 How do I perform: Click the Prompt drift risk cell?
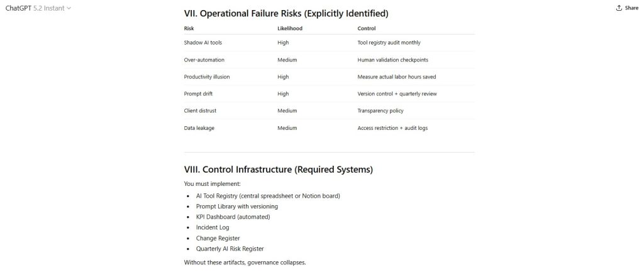click(200, 94)
